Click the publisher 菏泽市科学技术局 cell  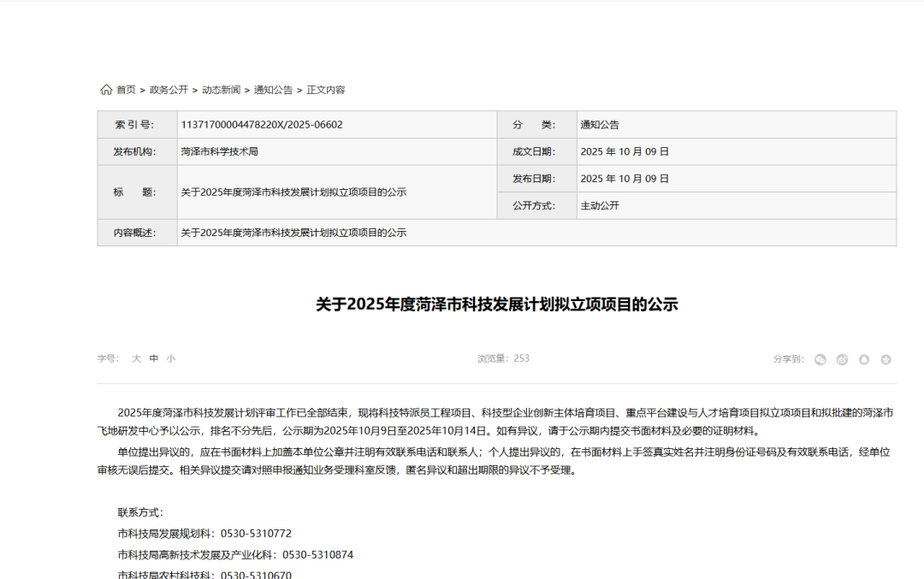pos(219,151)
